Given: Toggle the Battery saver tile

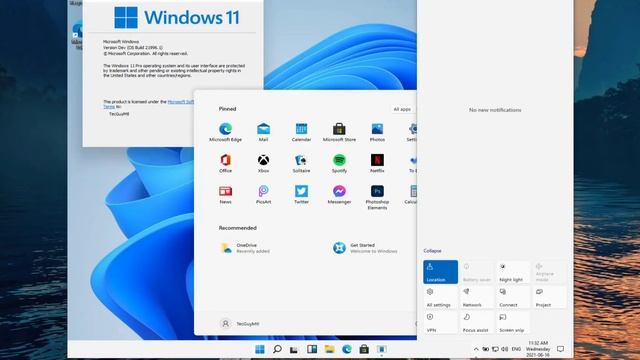Looking at the screenshot, I should (x=477, y=272).
